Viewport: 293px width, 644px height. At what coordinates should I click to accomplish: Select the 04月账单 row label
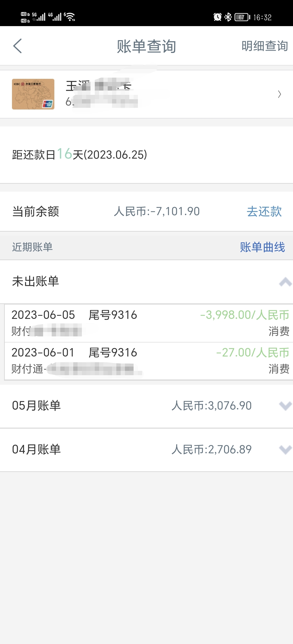[36, 449]
